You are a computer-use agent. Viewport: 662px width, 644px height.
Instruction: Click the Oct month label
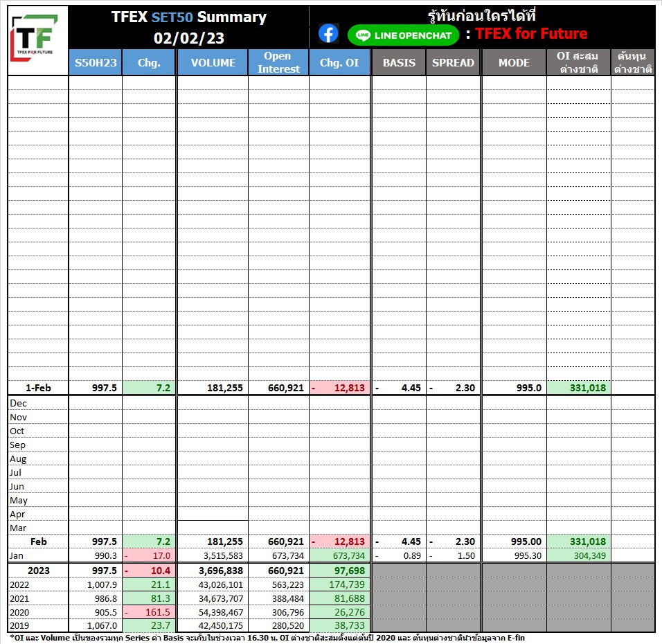(x=17, y=431)
